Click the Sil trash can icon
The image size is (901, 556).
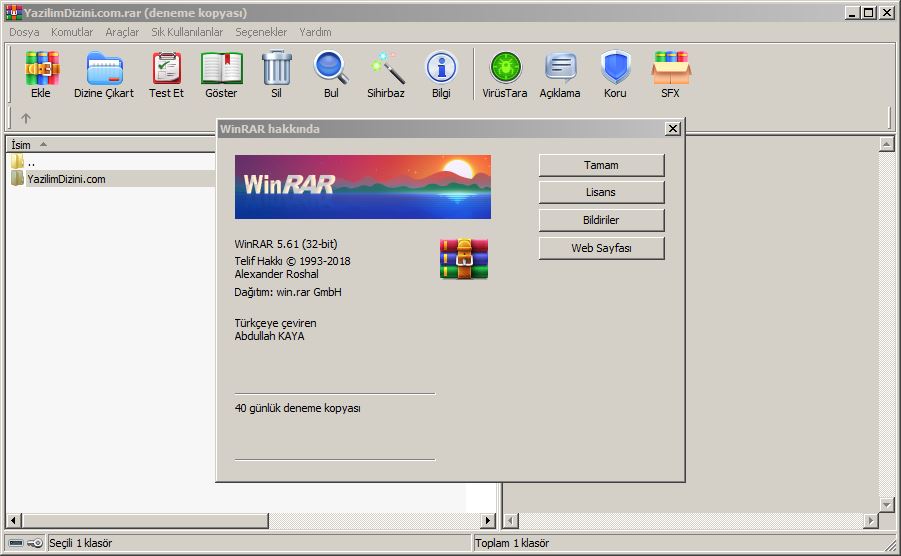pyautogui.click(x=276, y=68)
